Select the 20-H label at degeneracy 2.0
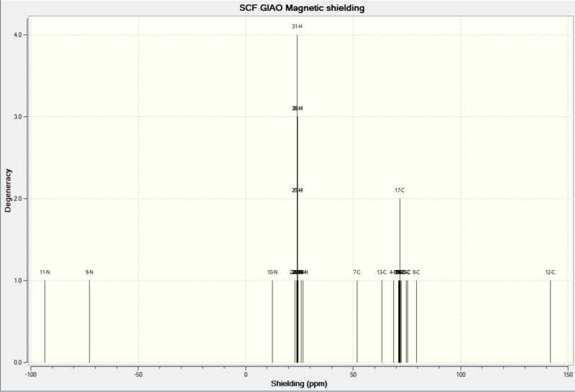 coord(297,190)
